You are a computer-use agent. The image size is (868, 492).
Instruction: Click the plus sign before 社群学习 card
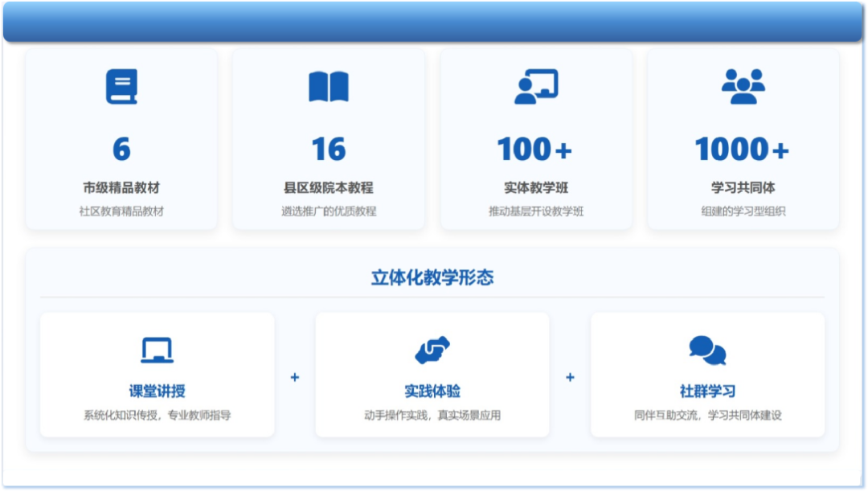tap(570, 377)
